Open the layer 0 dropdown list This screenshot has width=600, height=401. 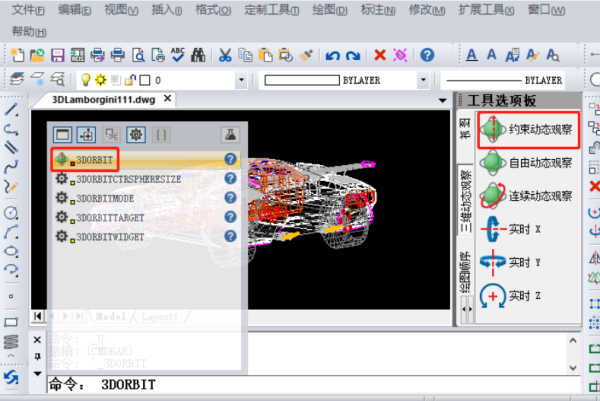(242, 80)
